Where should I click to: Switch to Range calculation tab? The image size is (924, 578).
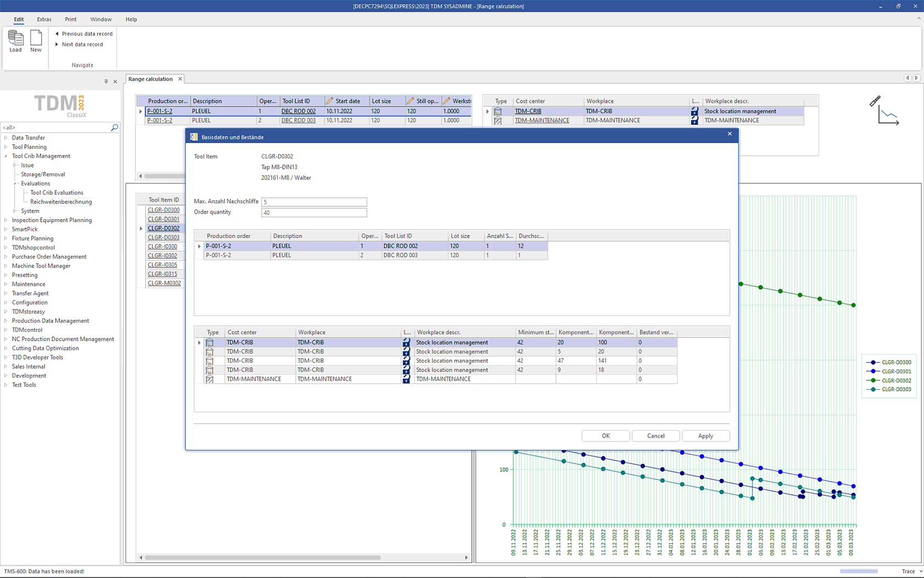pyautogui.click(x=150, y=79)
